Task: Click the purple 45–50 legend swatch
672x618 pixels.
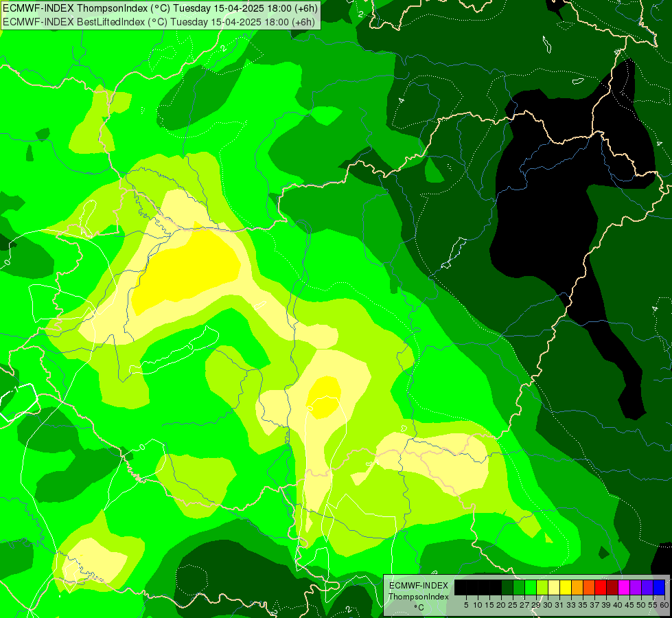Action: click(x=636, y=587)
